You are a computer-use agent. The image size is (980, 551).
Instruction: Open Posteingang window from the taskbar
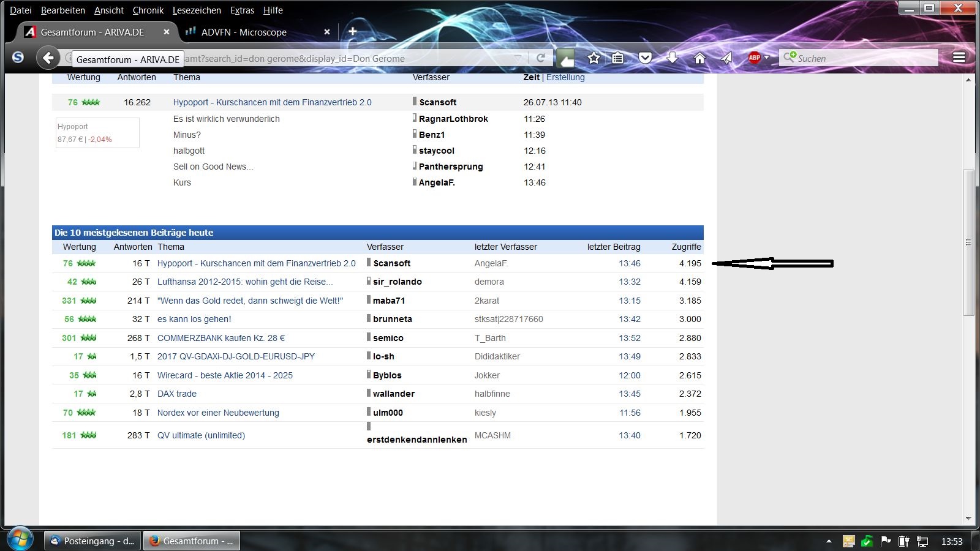pos(93,541)
